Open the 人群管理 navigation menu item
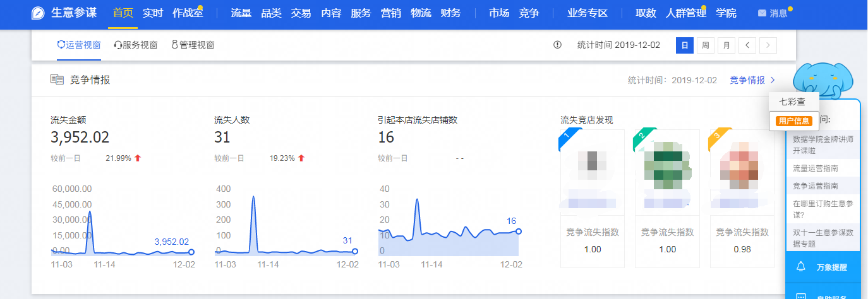Screen dimensions: 868x299 685,13
